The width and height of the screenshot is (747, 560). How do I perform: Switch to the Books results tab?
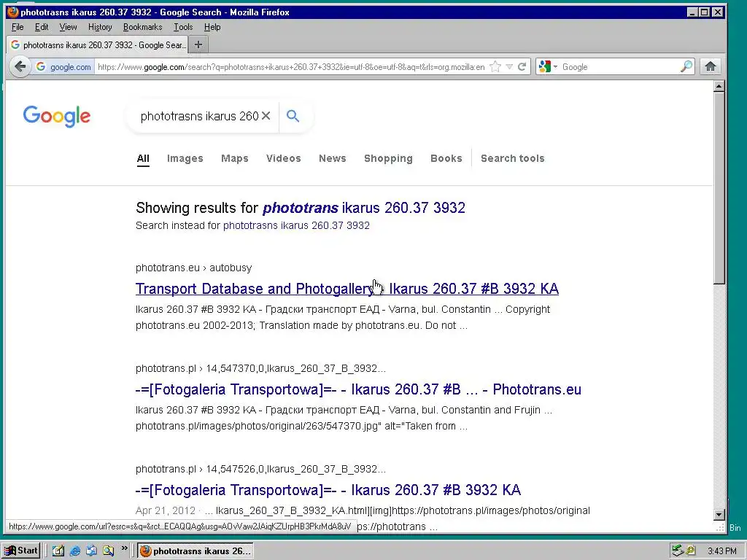[446, 158]
